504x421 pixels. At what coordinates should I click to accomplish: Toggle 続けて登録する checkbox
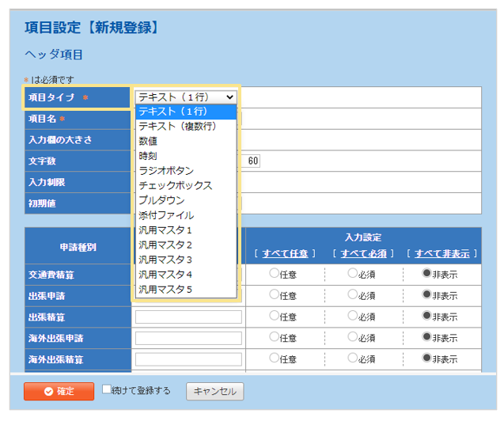pos(106,389)
